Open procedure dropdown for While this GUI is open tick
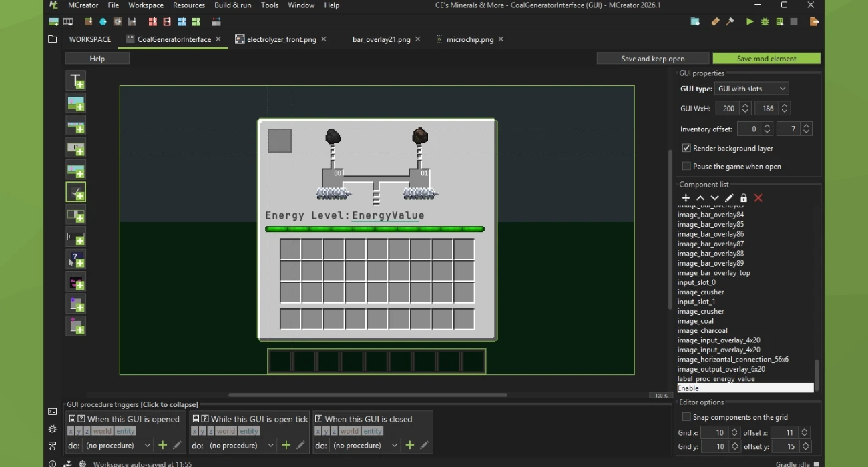The height and width of the screenshot is (467, 868). point(241,445)
